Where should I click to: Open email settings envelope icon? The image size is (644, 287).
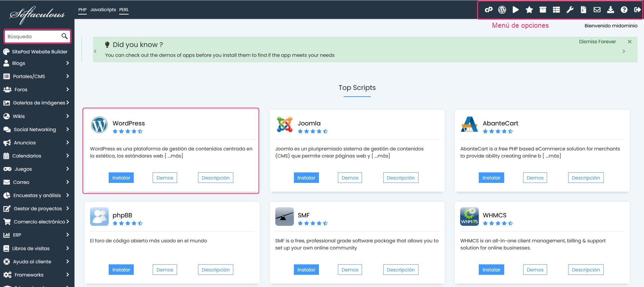click(x=597, y=10)
